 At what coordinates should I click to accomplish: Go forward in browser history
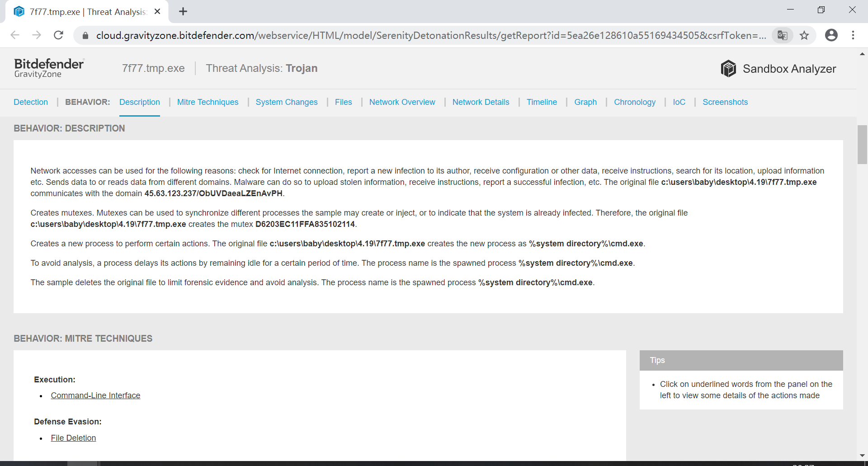coord(37,35)
